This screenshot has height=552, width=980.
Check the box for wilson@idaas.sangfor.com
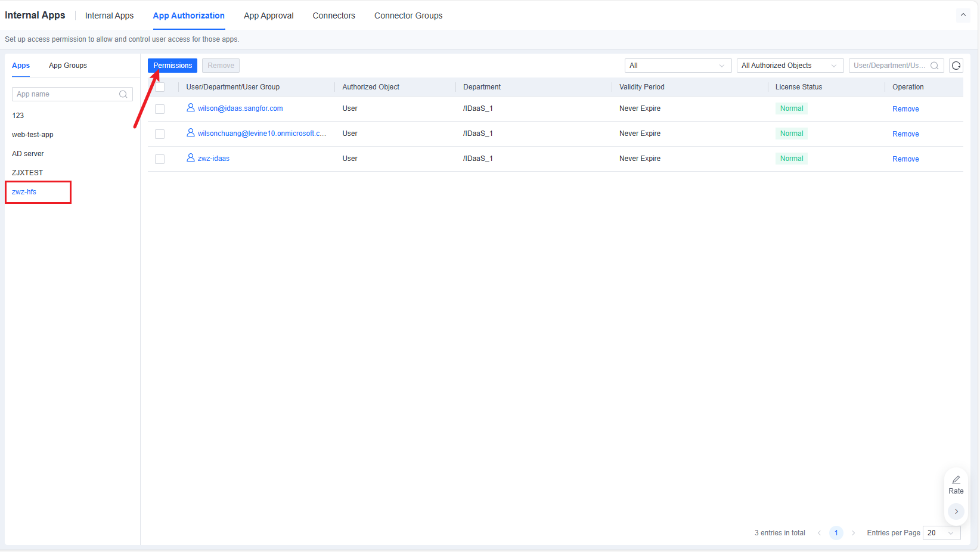click(160, 109)
